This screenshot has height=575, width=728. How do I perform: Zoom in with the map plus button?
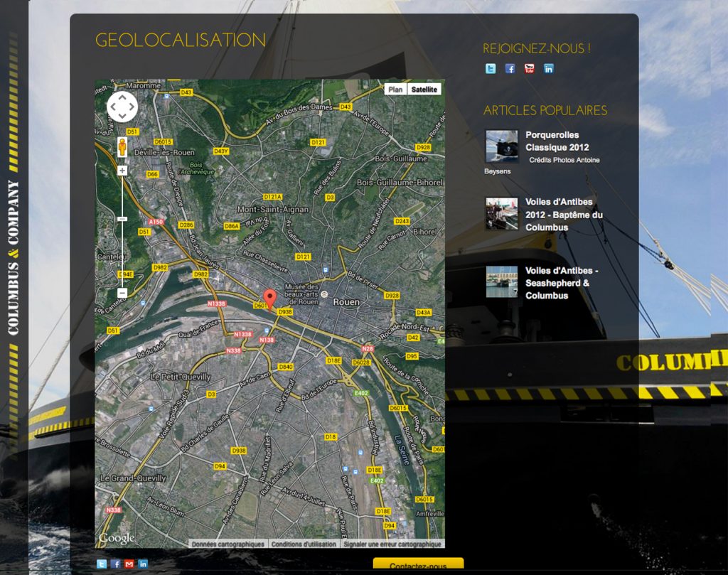tap(122, 171)
